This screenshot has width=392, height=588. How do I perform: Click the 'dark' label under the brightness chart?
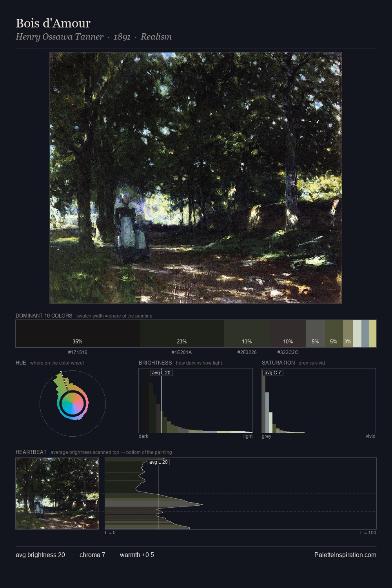coord(143,436)
